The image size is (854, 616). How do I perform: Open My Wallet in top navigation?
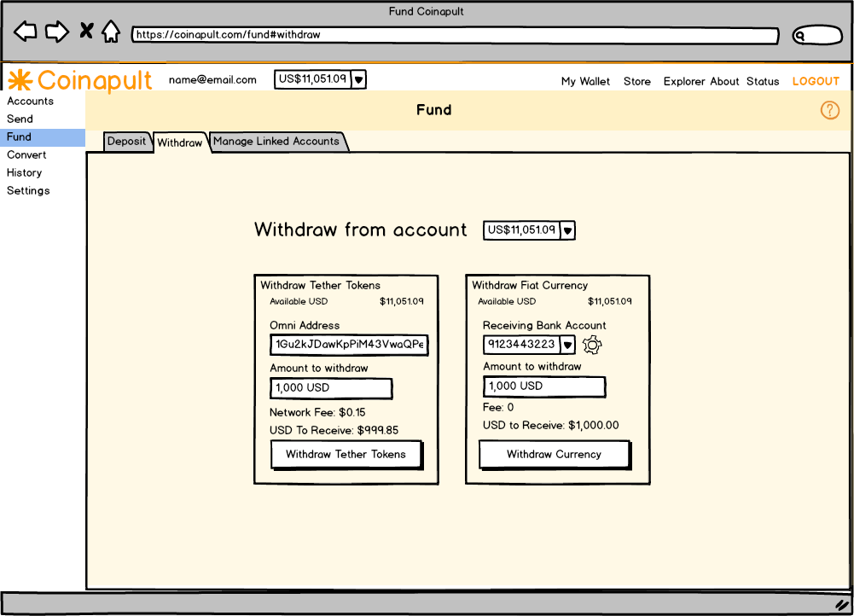(x=585, y=82)
